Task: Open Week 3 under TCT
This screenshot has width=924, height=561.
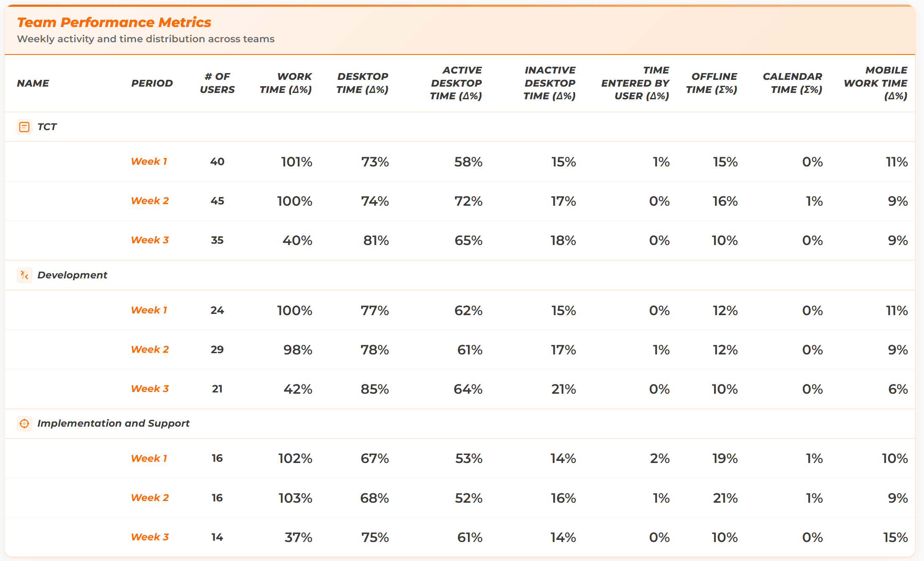Action: pos(150,240)
